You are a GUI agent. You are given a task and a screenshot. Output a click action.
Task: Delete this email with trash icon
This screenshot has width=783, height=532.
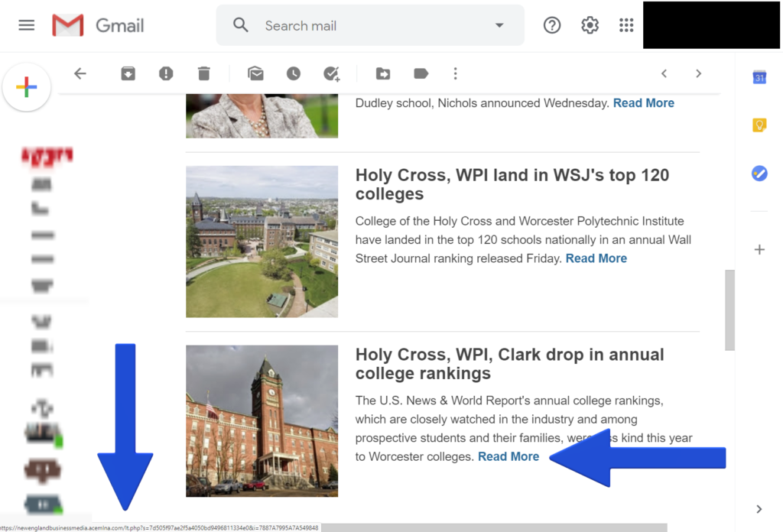(203, 73)
